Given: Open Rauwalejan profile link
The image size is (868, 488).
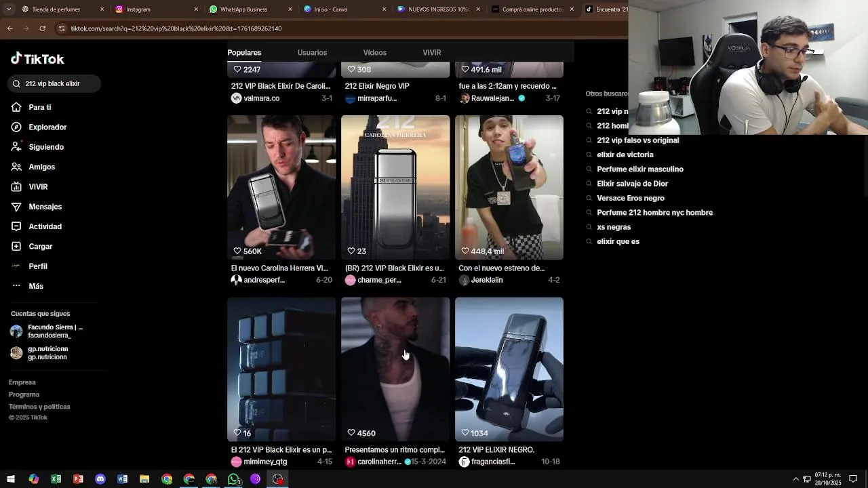Looking at the screenshot, I should pyautogui.click(x=492, y=98).
